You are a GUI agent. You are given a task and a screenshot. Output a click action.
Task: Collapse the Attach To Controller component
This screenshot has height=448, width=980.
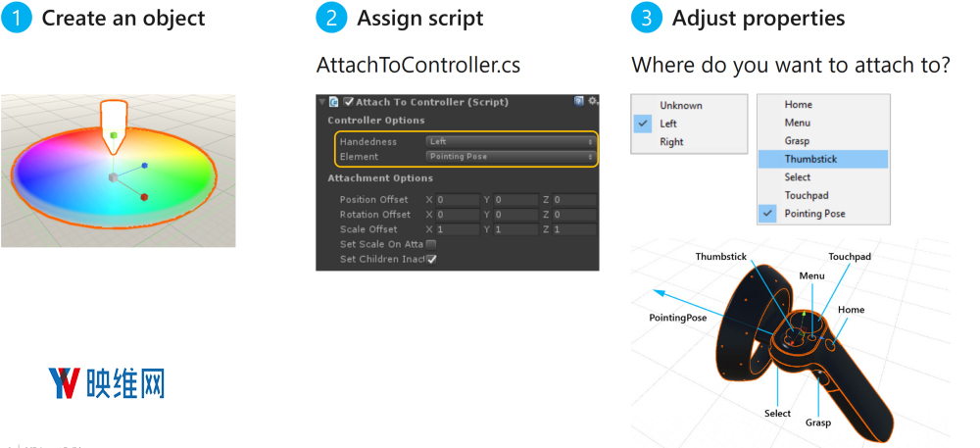tap(322, 102)
